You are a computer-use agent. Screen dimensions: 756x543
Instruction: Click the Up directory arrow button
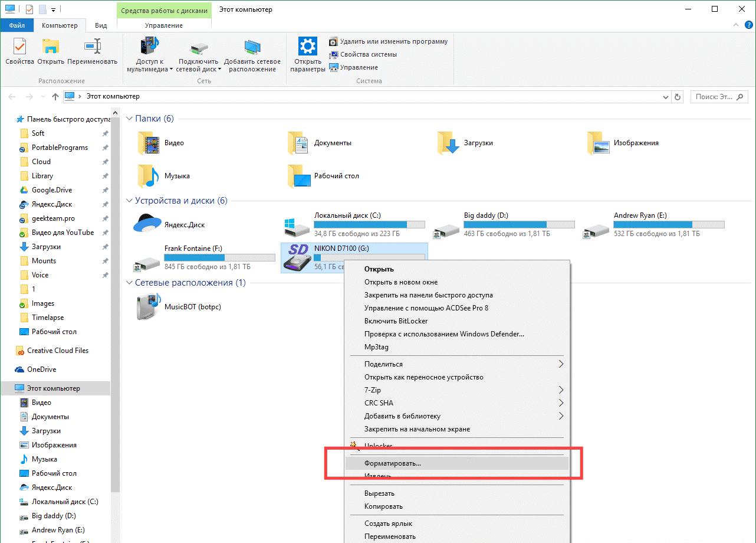[x=55, y=97]
